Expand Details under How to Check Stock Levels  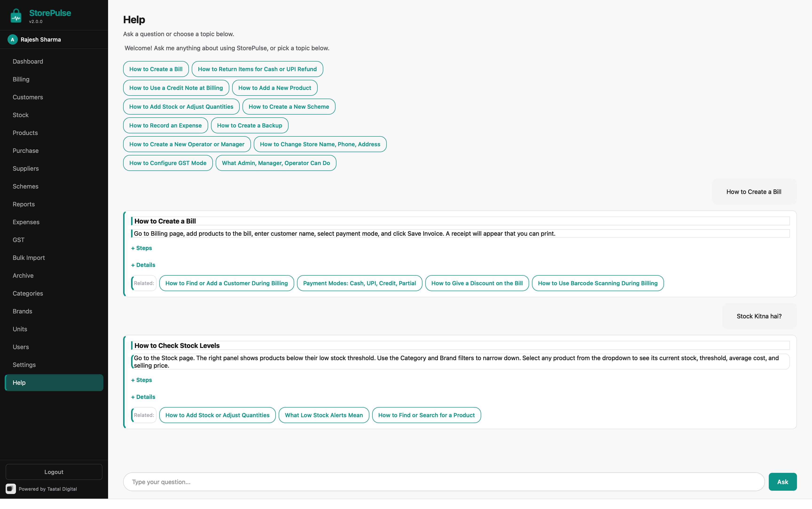(143, 397)
